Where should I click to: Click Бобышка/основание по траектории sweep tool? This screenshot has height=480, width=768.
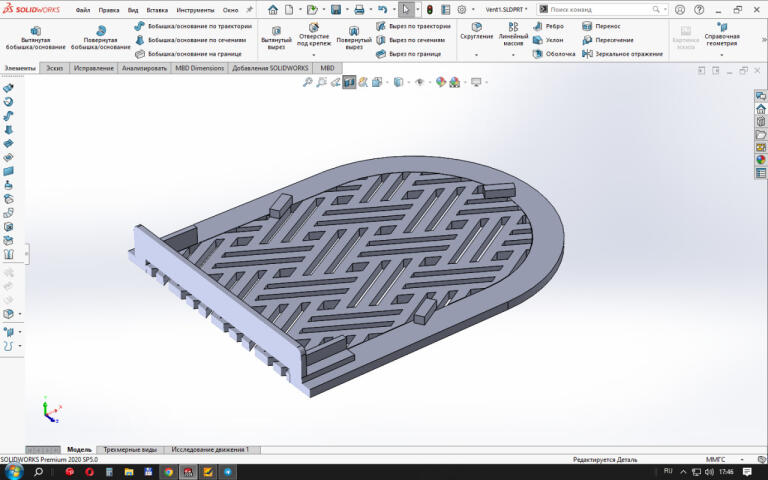click(x=193, y=26)
